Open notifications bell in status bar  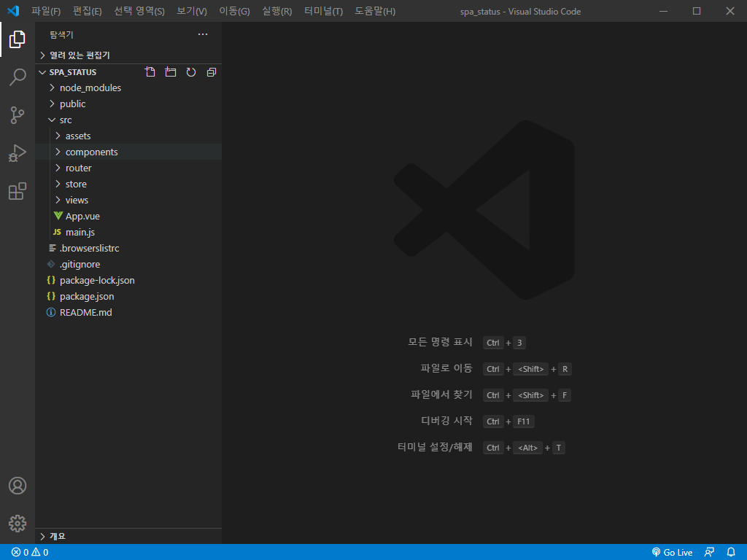pos(731,553)
